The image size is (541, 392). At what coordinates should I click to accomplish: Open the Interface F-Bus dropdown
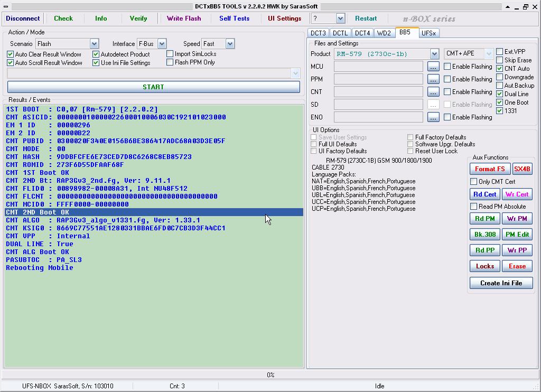[162, 44]
